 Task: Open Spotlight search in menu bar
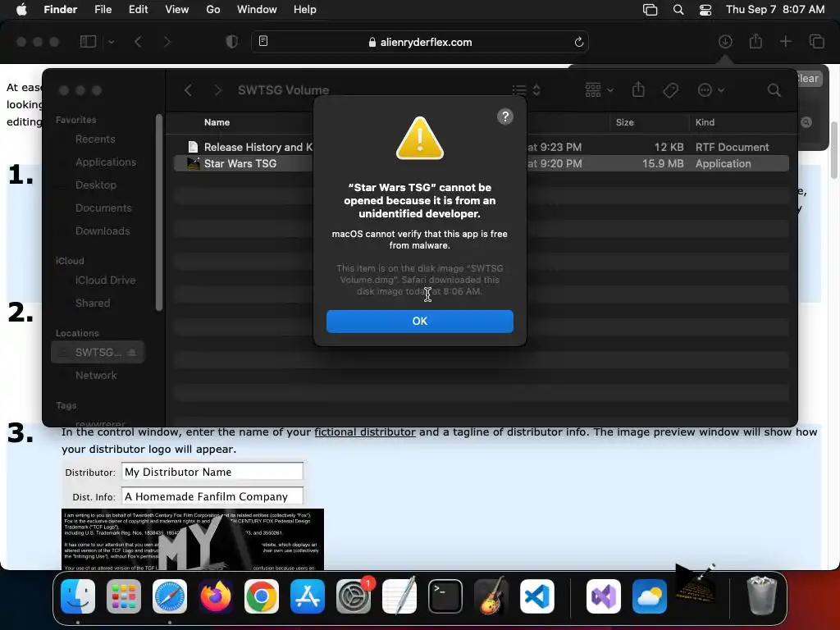678,10
